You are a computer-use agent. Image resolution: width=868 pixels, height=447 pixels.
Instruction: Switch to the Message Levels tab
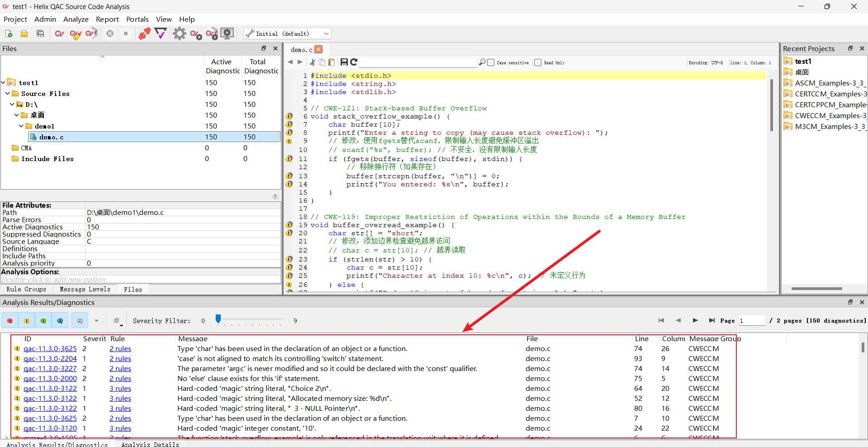85,289
